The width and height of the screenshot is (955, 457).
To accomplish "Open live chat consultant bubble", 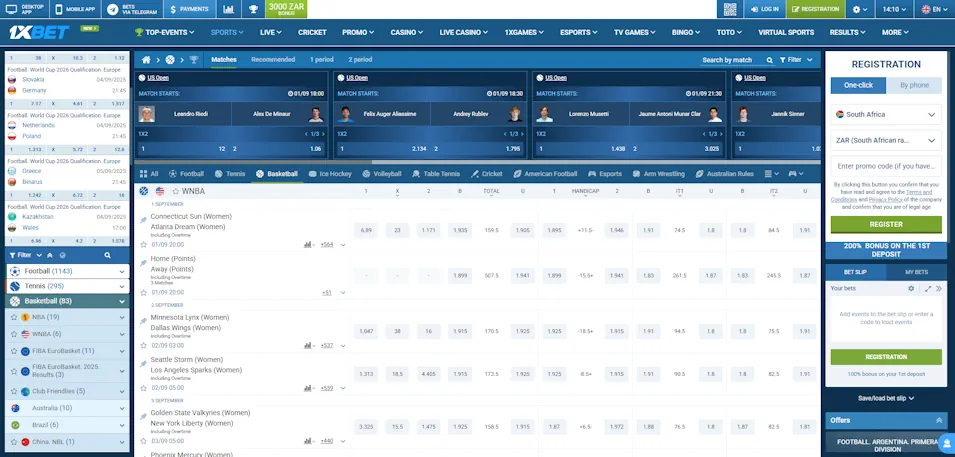I will tap(947, 442).
